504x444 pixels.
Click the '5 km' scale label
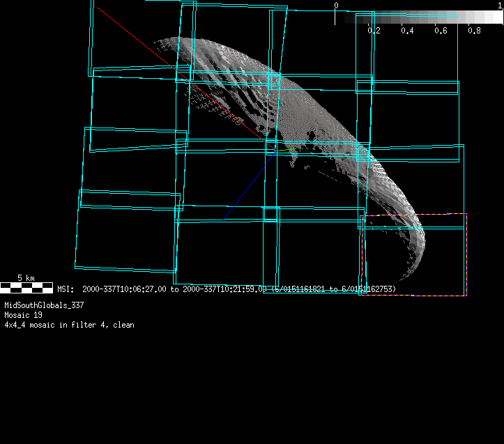tap(26, 278)
